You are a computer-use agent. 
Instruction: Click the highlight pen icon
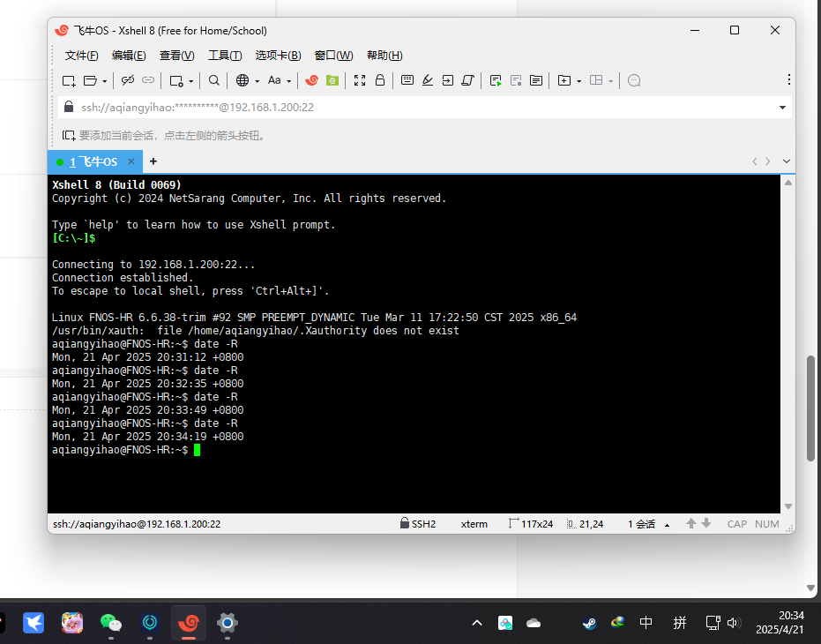coord(427,80)
